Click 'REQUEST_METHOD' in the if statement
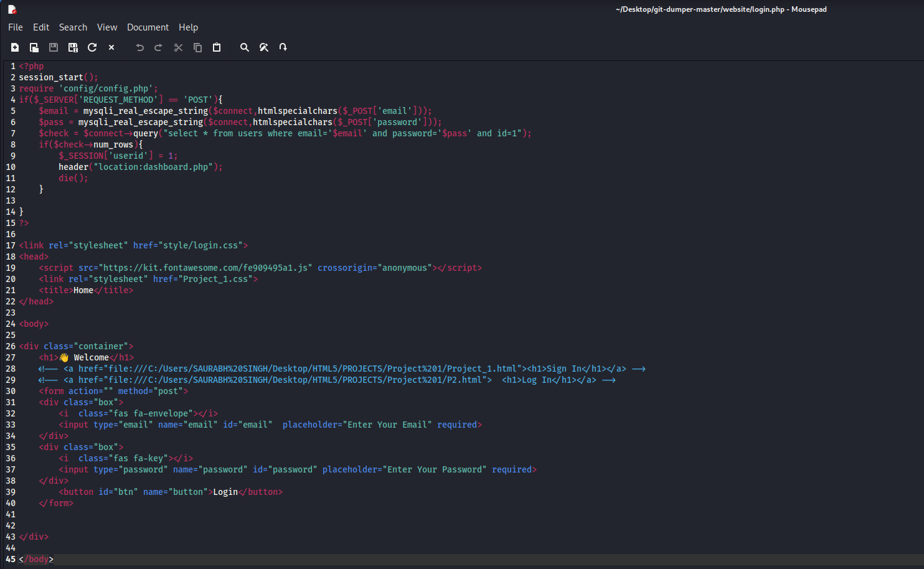This screenshot has width=924, height=569. 118,100
